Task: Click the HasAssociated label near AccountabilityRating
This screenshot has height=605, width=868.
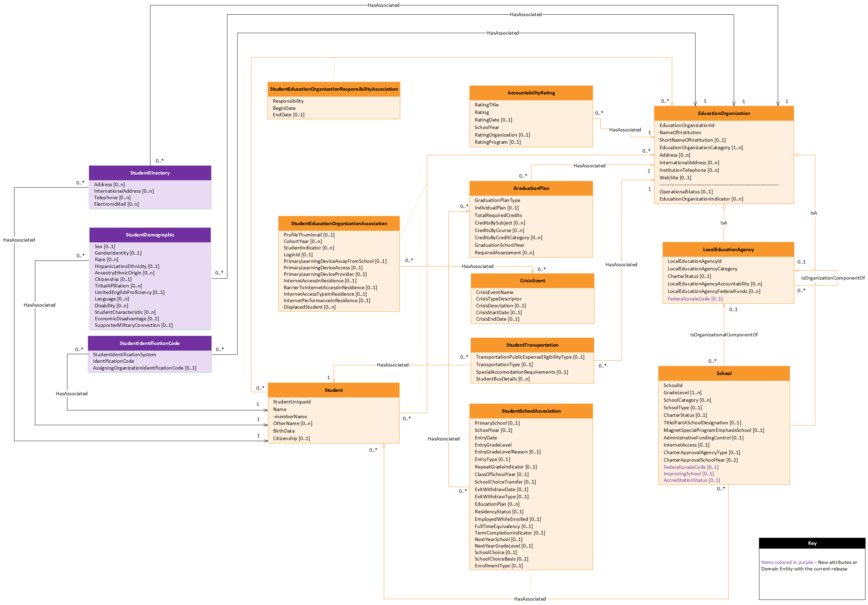Action: tap(626, 129)
